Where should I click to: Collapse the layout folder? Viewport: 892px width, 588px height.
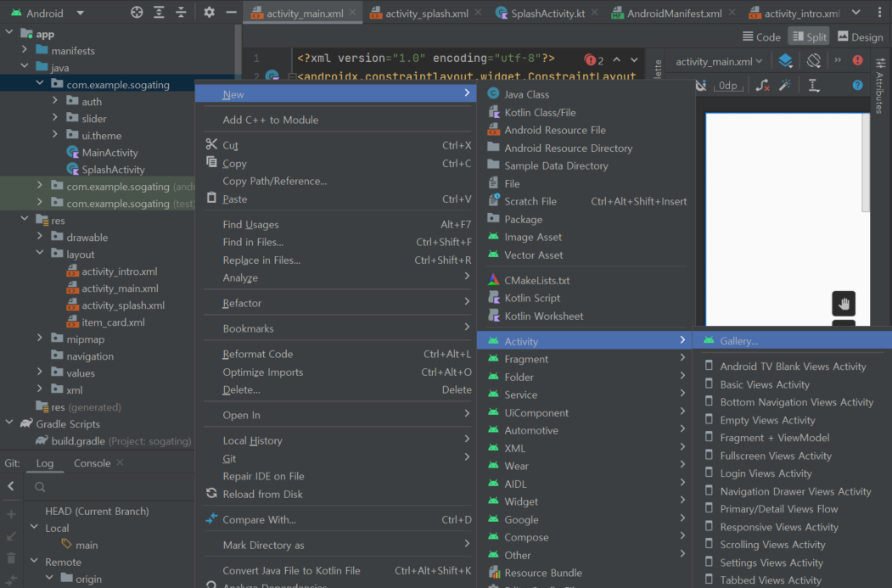(40, 255)
